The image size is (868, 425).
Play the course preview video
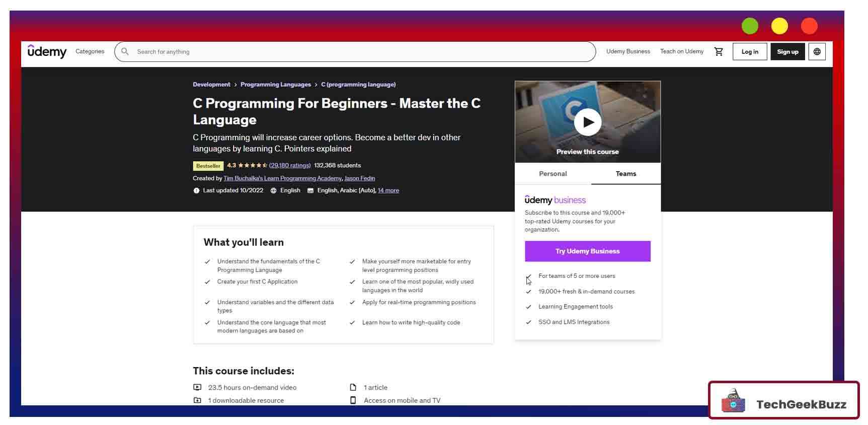587,122
